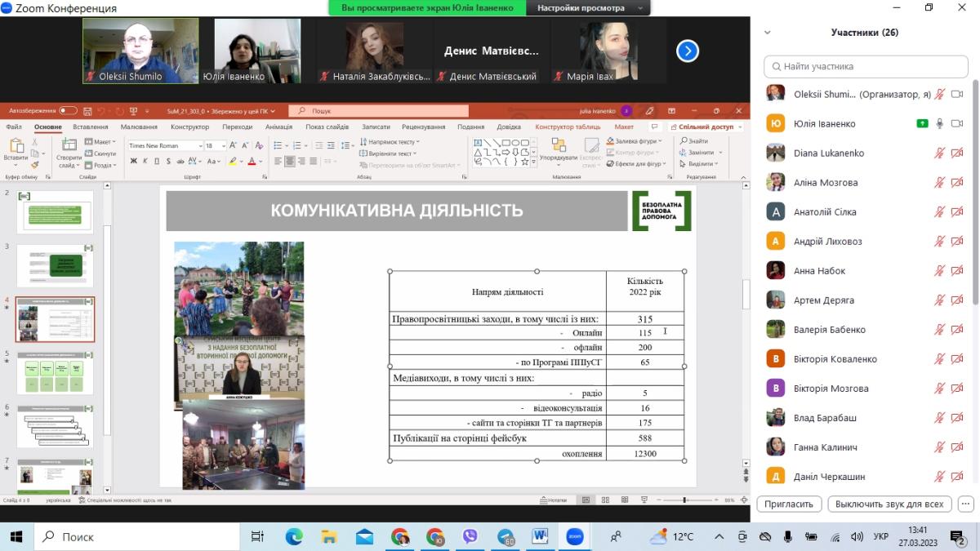Viewport: 980px width, 551px height.
Task: Click the font color A icon
Action: pos(252,162)
